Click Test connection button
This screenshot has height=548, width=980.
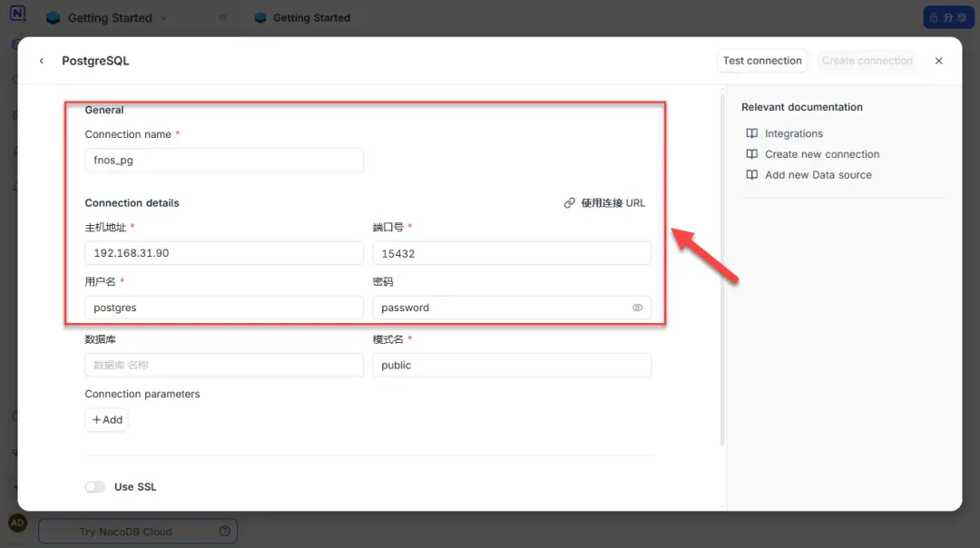tap(762, 61)
